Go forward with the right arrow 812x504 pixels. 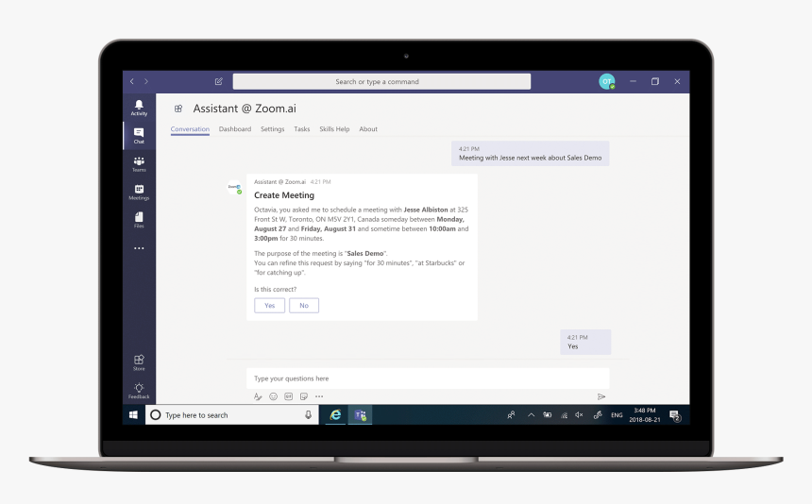[146, 81]
